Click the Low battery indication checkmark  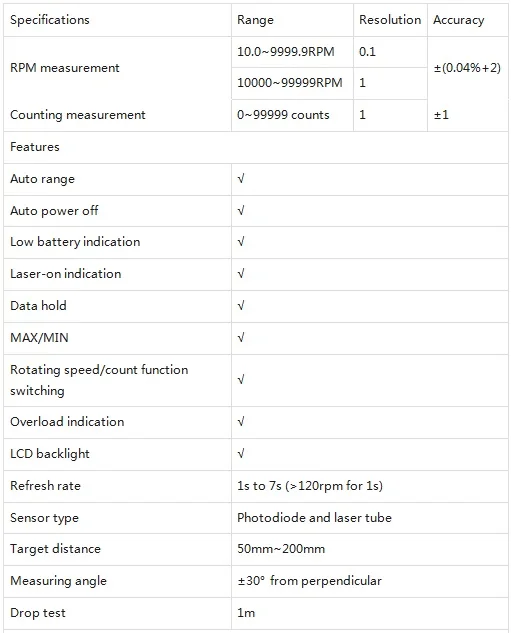241,242
